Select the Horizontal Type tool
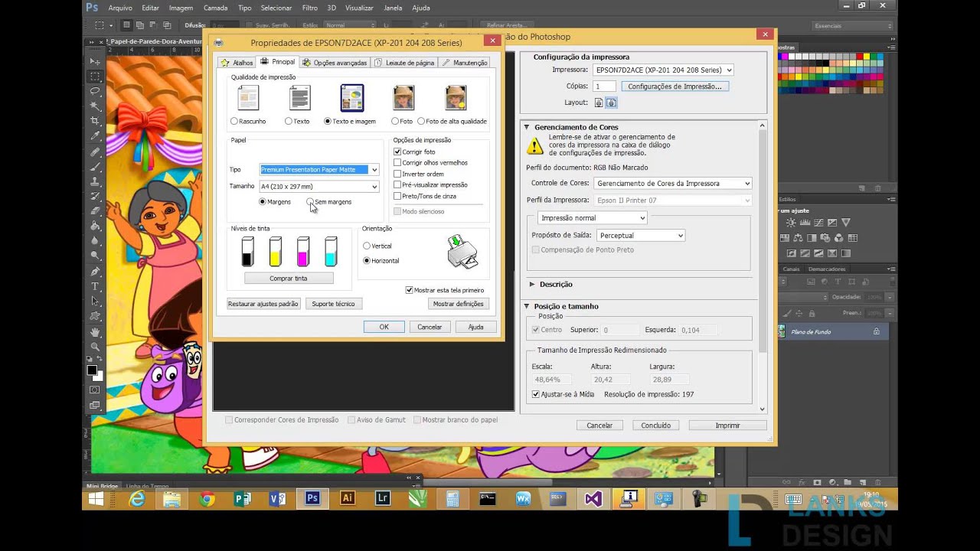This screenshot has height=551, width=980. pyautogui.click(x=95, y=286)
